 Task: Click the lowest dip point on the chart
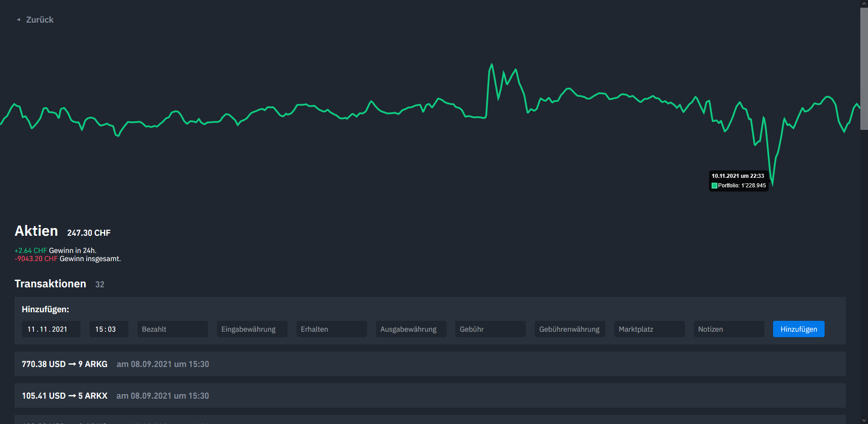point(772,184)
